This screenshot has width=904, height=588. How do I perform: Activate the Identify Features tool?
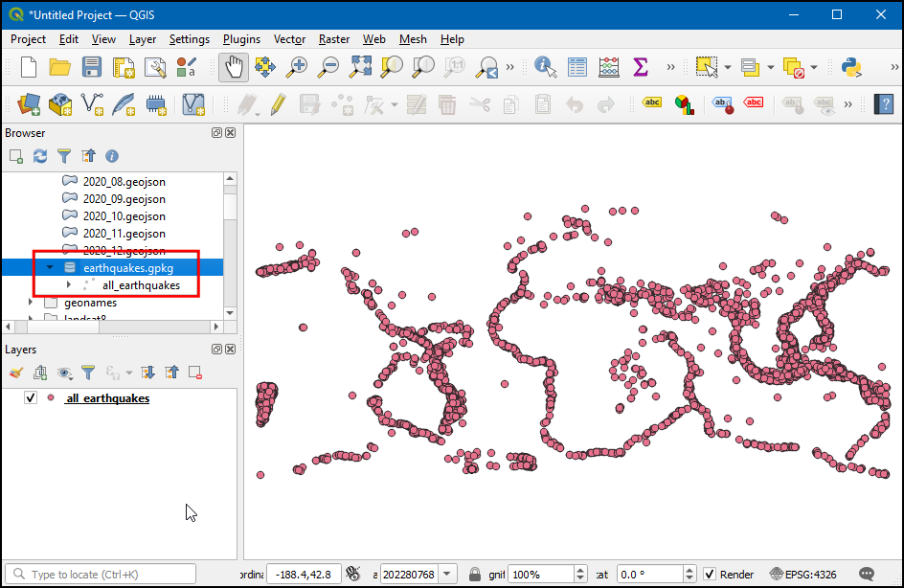click(x=546, y=67)
